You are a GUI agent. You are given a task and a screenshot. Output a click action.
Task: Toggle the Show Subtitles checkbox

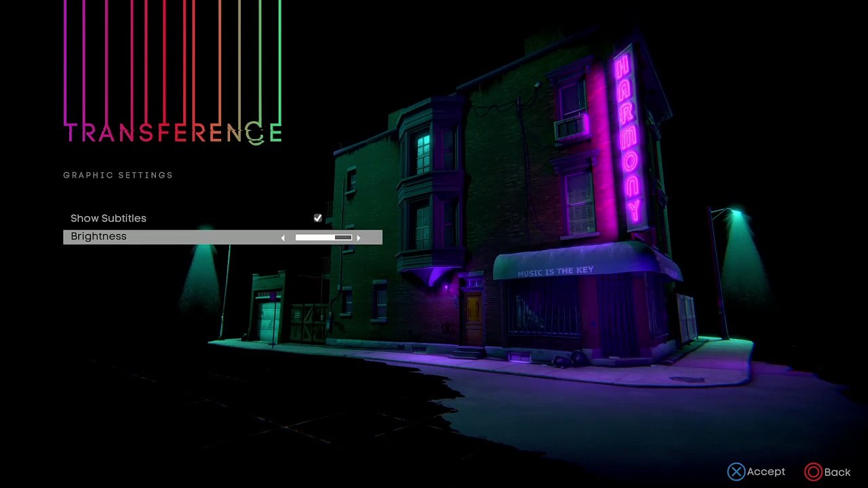pyautogui.click(x=317, y=218)
